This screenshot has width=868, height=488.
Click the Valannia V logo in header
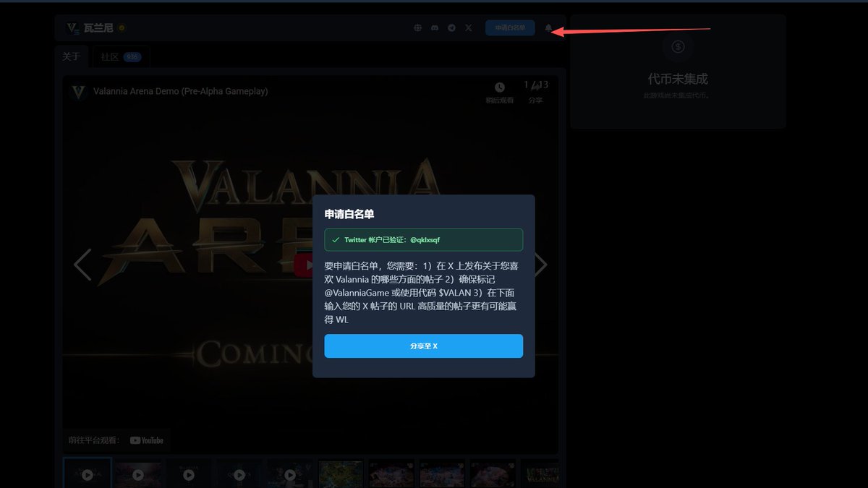pos(72,28)
